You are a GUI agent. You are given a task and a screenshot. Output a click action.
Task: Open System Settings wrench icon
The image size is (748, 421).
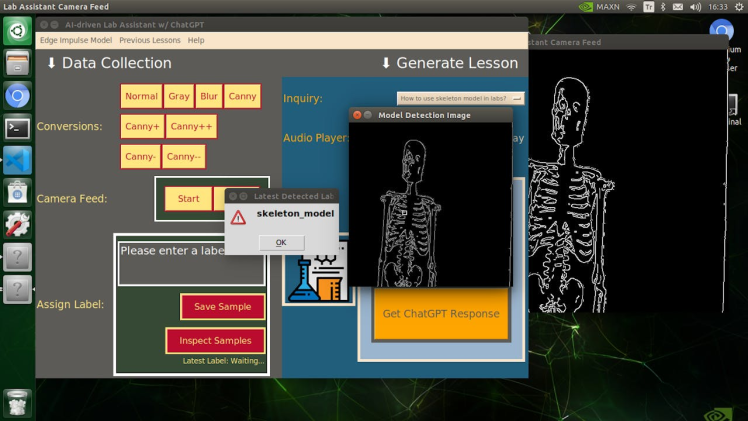[x=17, y=224]
